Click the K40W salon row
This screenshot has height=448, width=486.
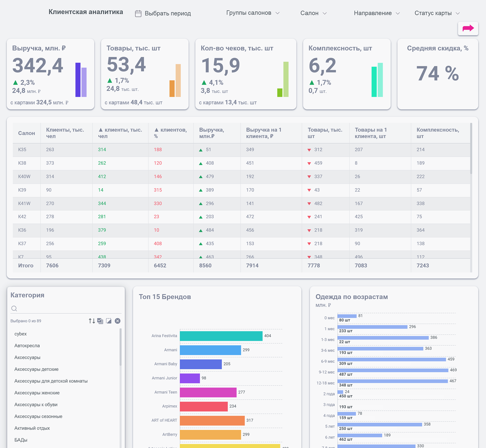(x=241, y=177)
